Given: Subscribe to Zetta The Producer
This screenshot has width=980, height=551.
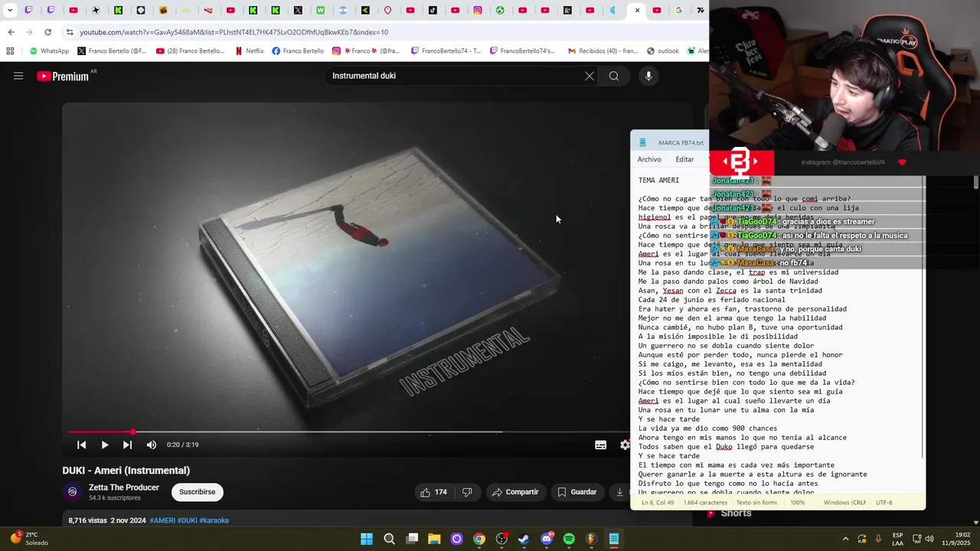Looking at the screenshot, I should coord(198,492).
